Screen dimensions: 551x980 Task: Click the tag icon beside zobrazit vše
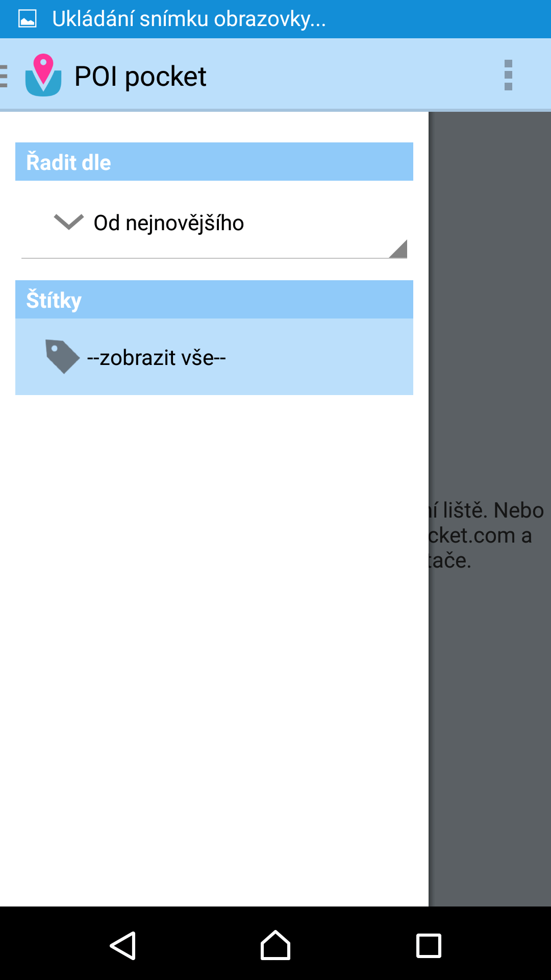pyautogui.click(x=62, y=357)
